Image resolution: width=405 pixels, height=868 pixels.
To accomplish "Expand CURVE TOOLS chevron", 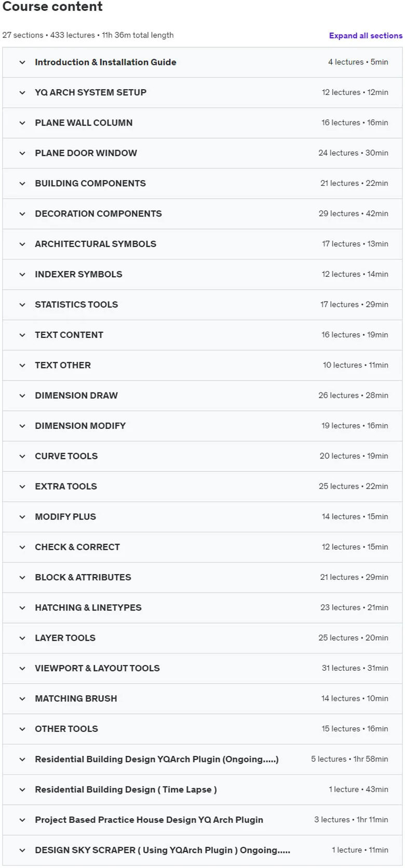I will coord(22,456).
